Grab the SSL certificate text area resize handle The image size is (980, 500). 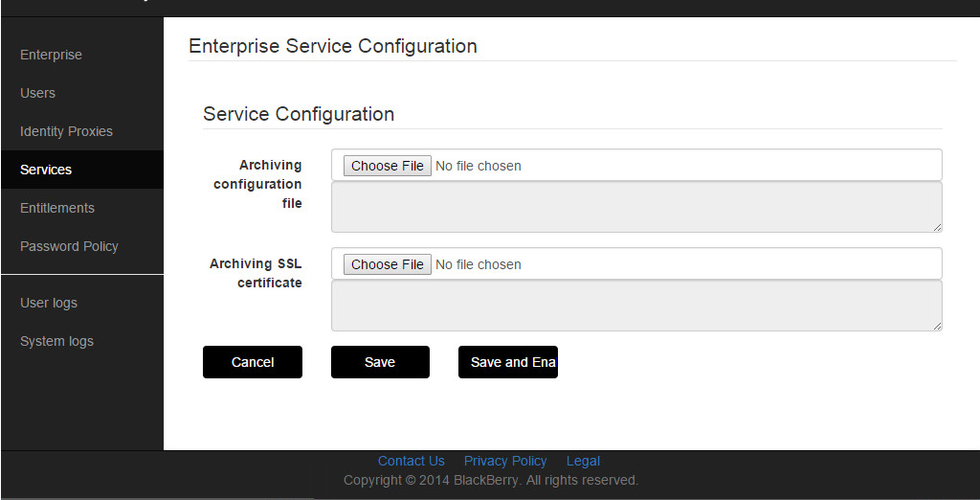point(937,326)
